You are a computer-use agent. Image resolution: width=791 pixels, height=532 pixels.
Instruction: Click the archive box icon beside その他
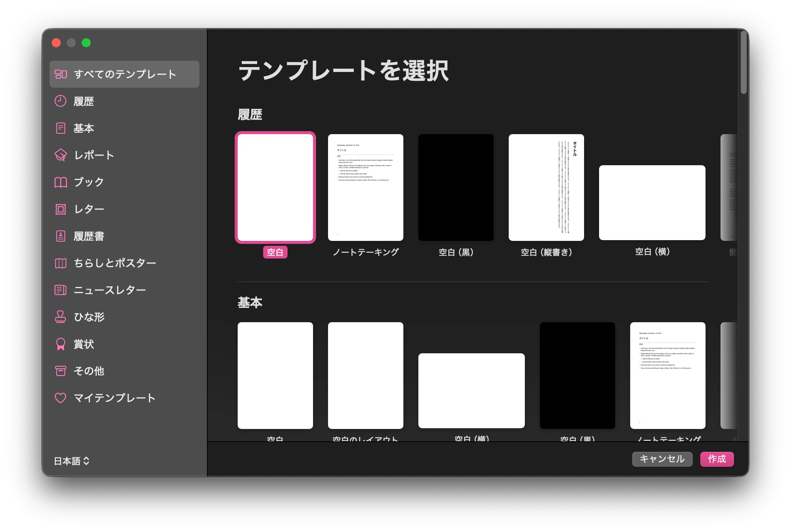60,371
